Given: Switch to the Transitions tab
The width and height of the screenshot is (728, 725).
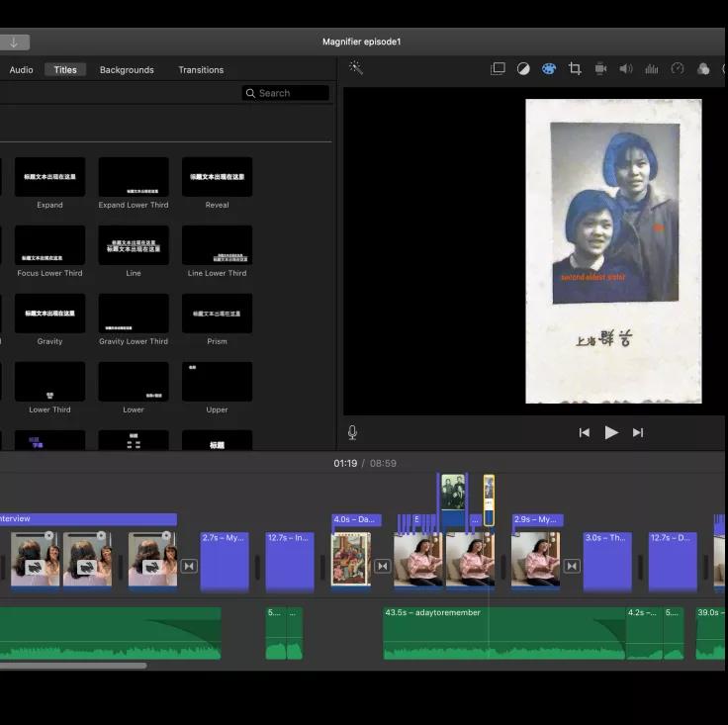Looking at the screenshot, I should tap(201, 69).
